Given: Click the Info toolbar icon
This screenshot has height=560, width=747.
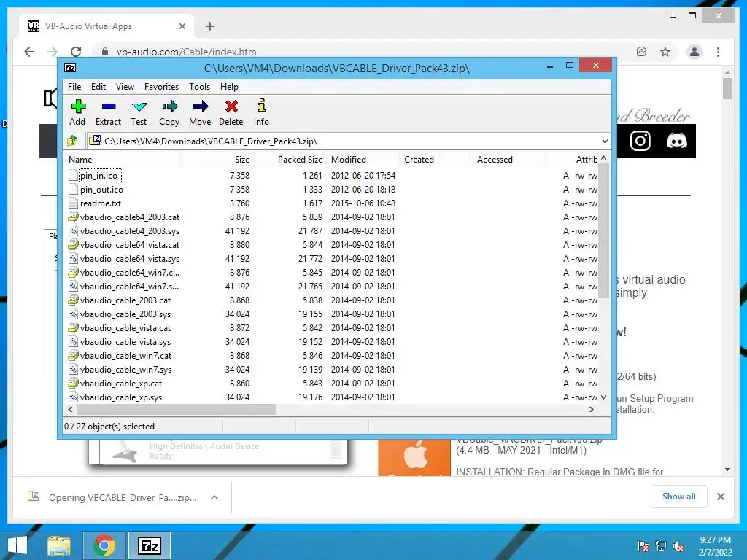Looking at the screenshot, I should pos(262,106).
